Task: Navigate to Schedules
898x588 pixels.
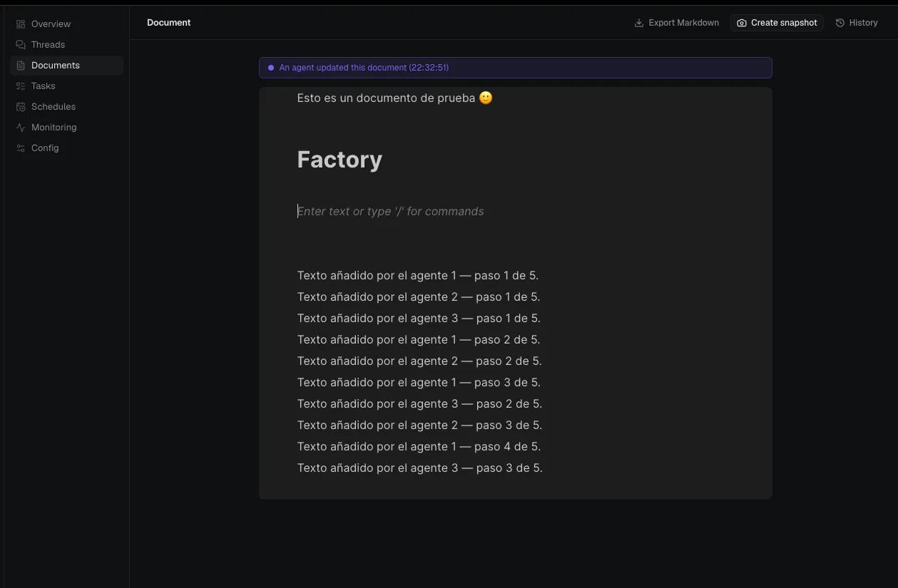Action: [x=66, y=107]
